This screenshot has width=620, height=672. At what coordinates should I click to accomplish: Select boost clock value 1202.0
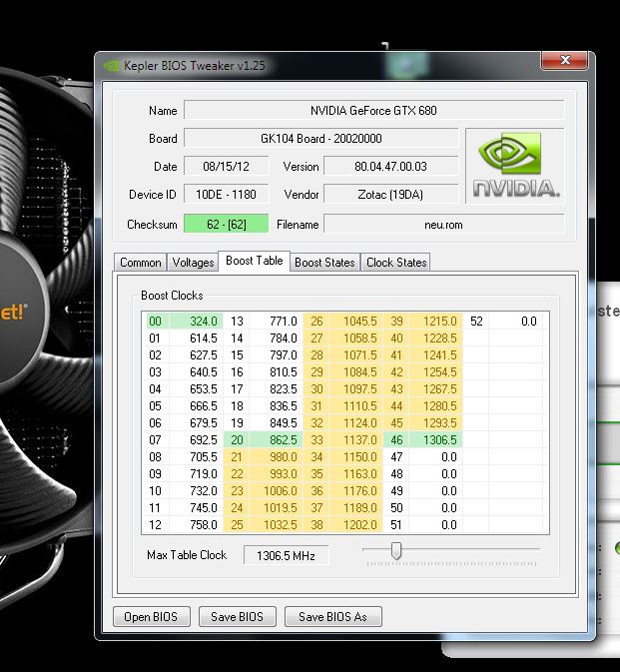click(x=356, y=524)
